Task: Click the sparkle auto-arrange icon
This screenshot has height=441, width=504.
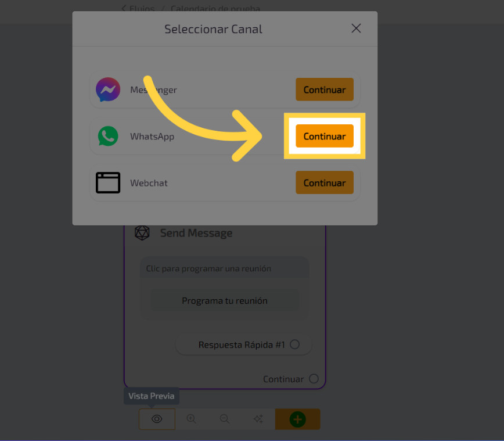Action: pos(258,419)
